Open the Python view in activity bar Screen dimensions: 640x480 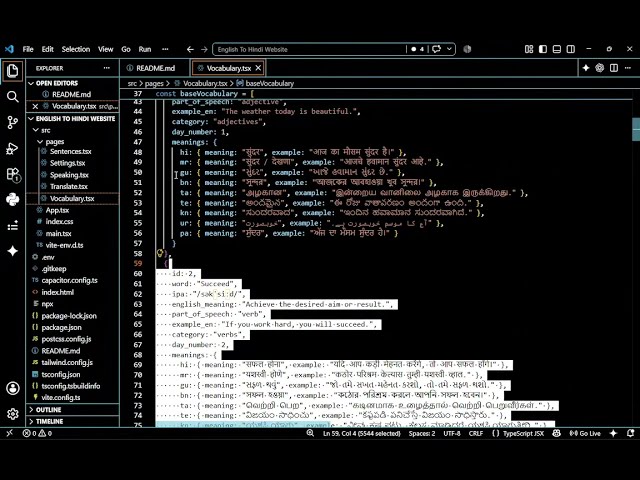(13, 200)
